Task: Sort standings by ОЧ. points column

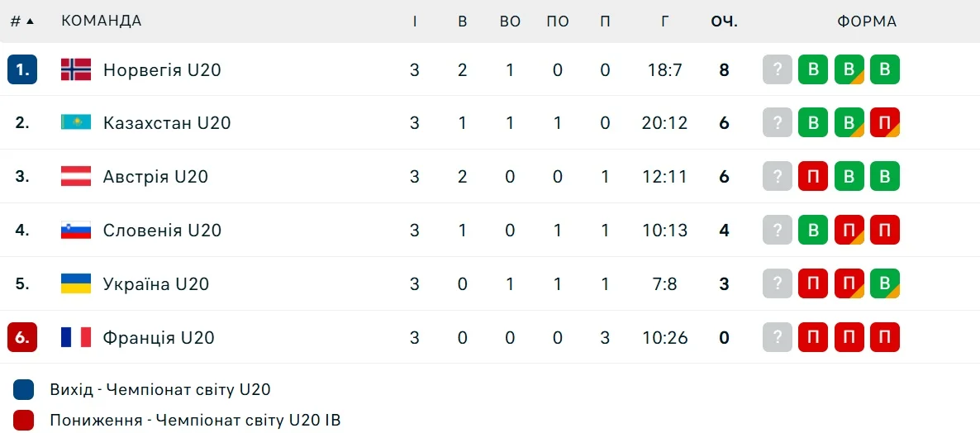Action: (724, 21)
